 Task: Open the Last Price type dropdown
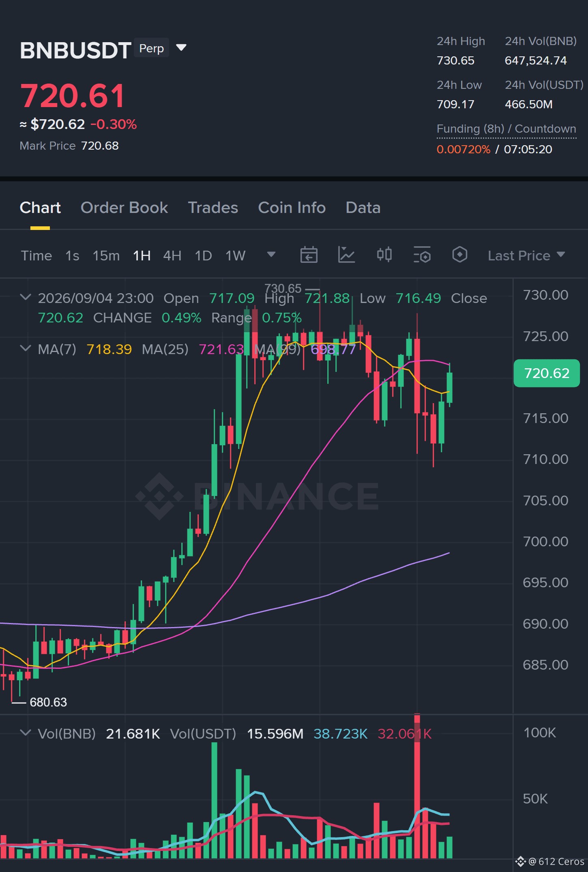(x=526, y=256)
